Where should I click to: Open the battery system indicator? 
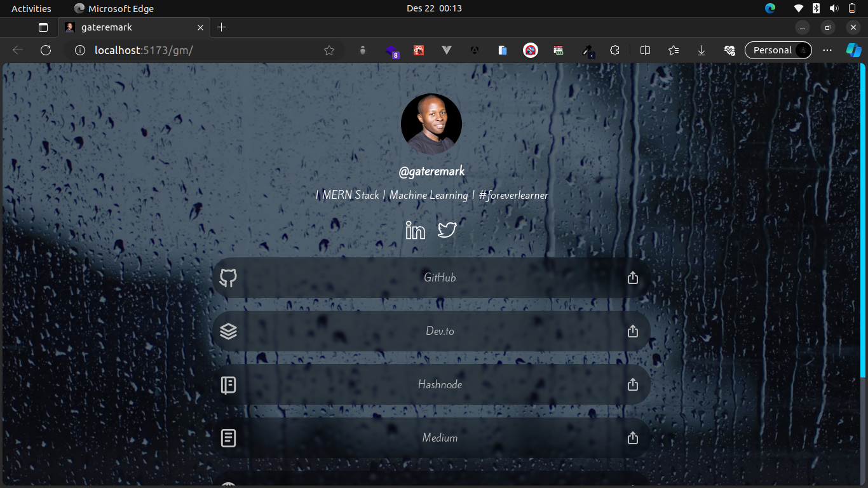pyautogui.click(x=851, y=8)
